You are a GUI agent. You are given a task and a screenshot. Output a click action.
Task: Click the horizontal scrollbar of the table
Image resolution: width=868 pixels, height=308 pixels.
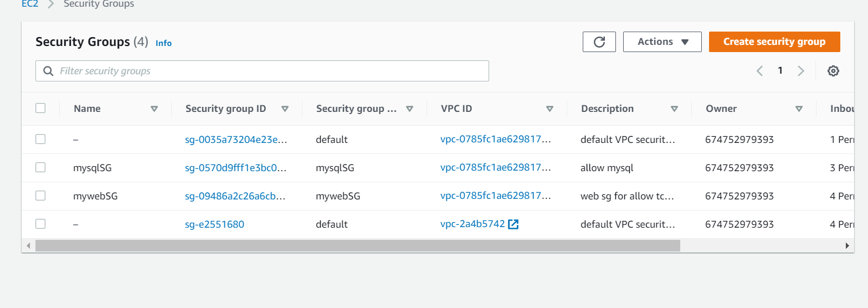click(357, 245)
